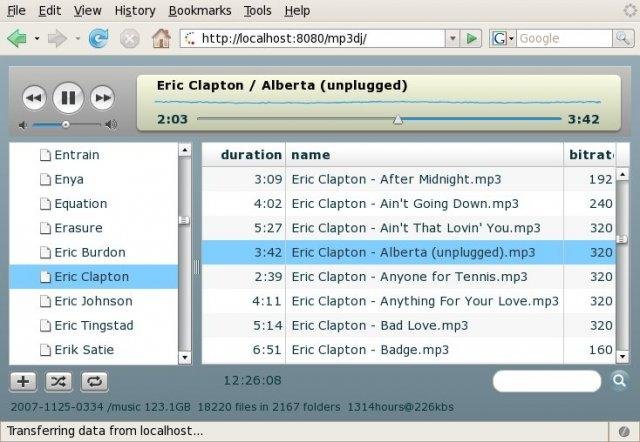Select the Ain't Going Down.mp3 row
Viewport: 640px width, 442px height.
409,204
